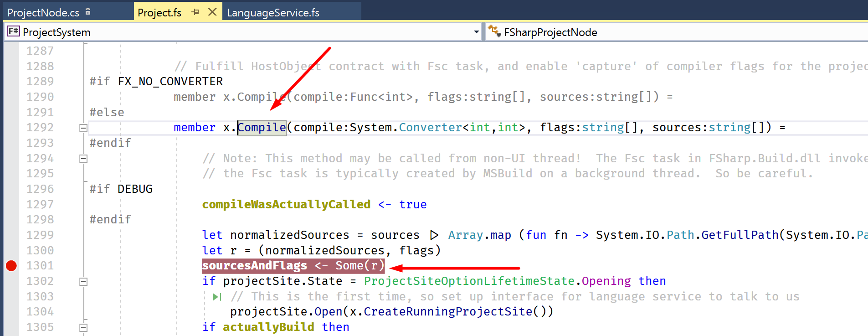Click the #if DEBUG directive
The width and height of the screenshot is (868, 336).
tap(121, 189)
